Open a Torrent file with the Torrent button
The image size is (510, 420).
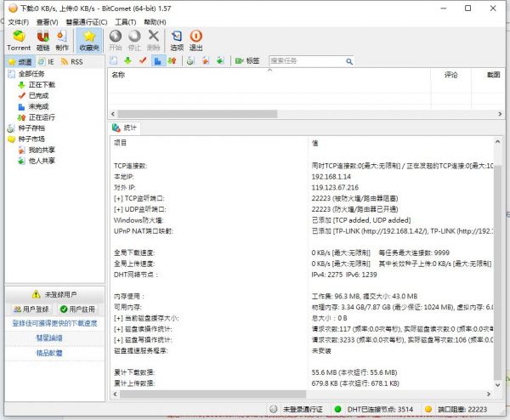[x=19, y=40]
